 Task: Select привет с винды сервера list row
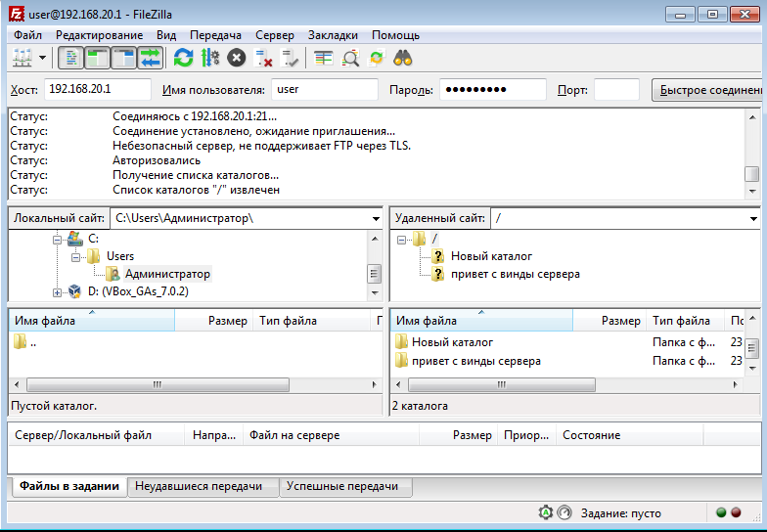[567, 361]
